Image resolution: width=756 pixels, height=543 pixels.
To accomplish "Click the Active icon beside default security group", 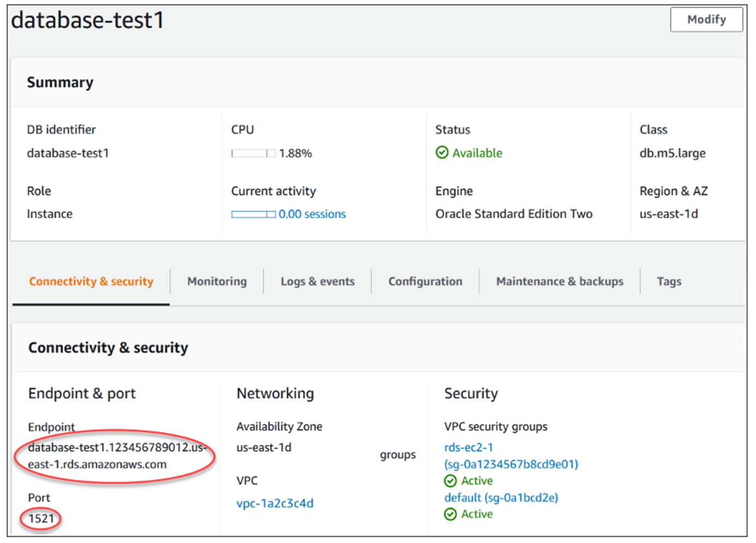I will (x=450, y=514).
